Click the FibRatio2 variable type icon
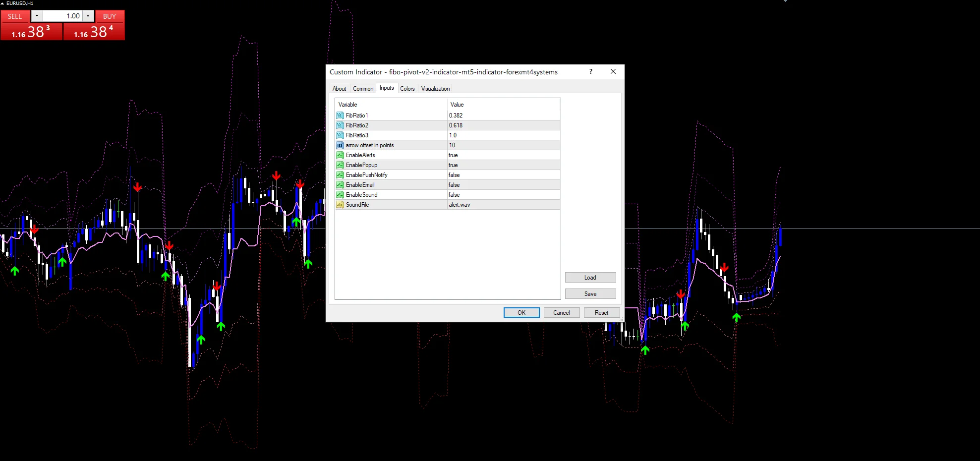The image size is (980, 461). tap(340, 125)
